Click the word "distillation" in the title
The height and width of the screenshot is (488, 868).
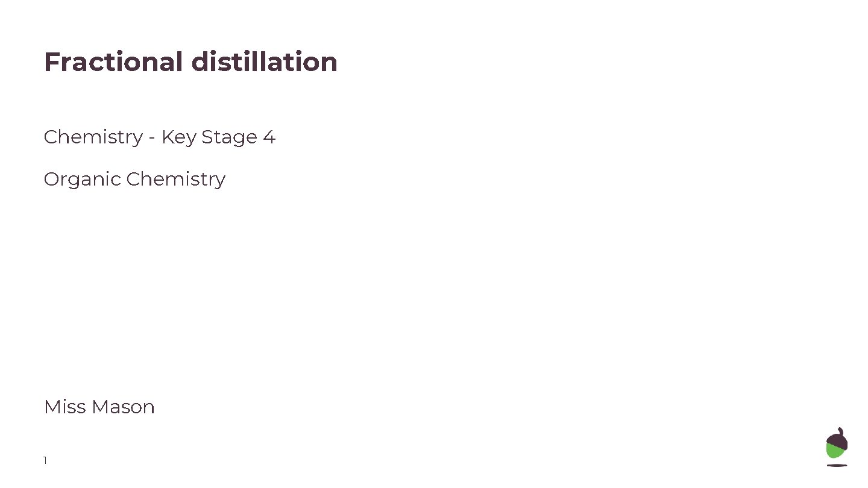264,62
